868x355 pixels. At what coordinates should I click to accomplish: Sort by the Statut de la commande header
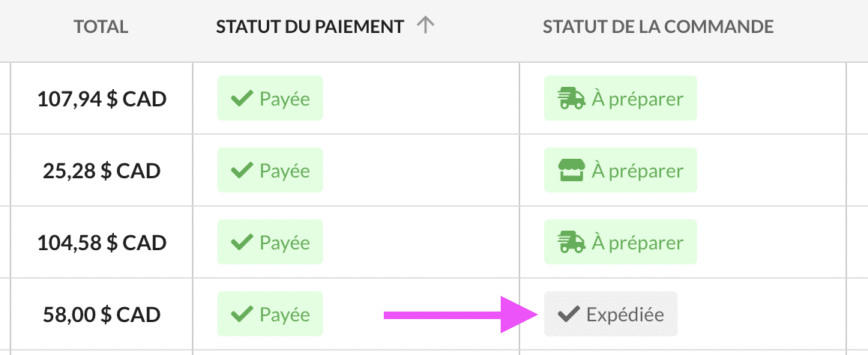658,26
